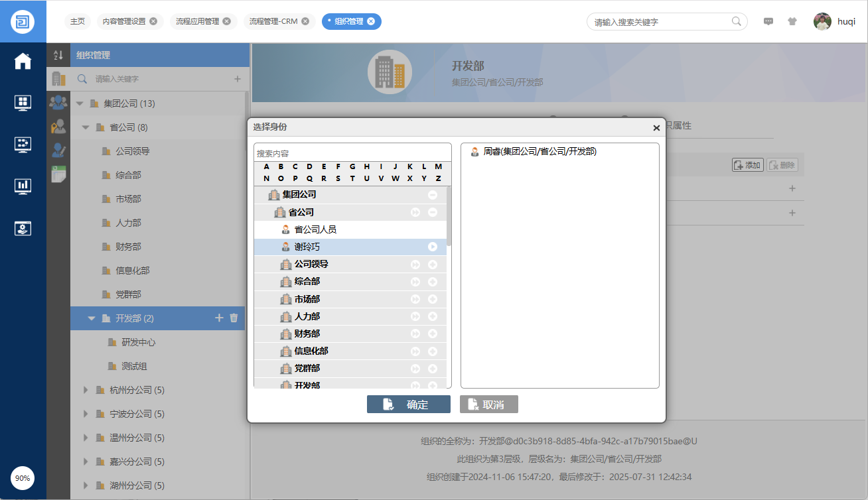Viewport: 868px width, 500px height.
Task: Click the A-Z sort icon beside 组织管理 title
Action: click(58, 56)
